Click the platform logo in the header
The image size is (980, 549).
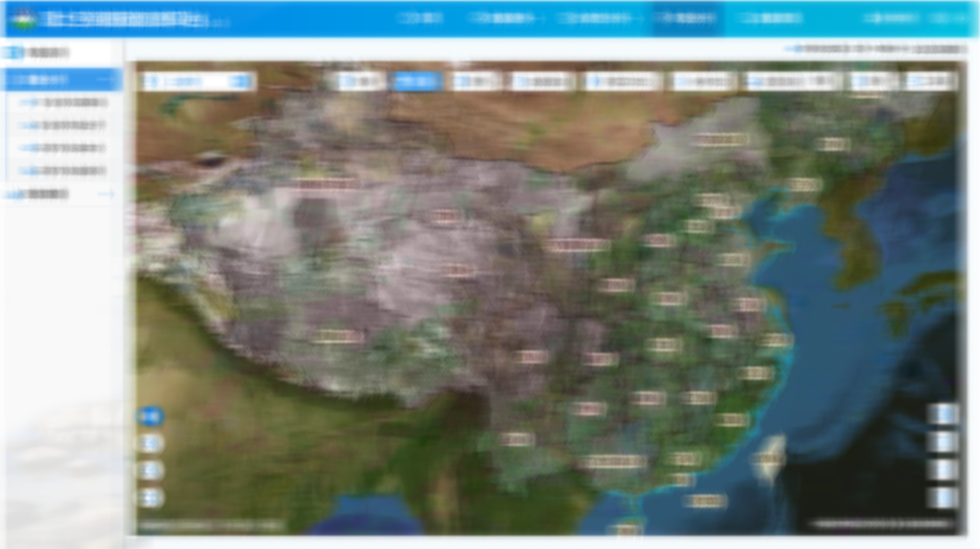tap(22, 19)
